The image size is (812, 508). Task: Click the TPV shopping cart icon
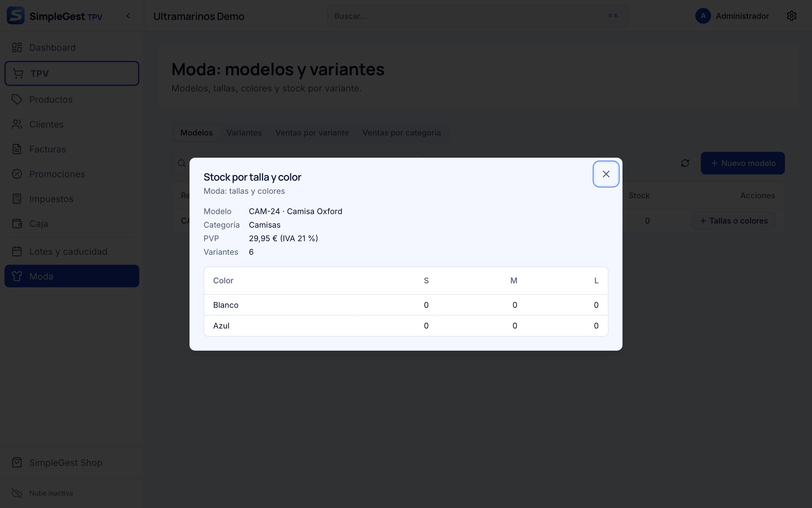point(18,73)
